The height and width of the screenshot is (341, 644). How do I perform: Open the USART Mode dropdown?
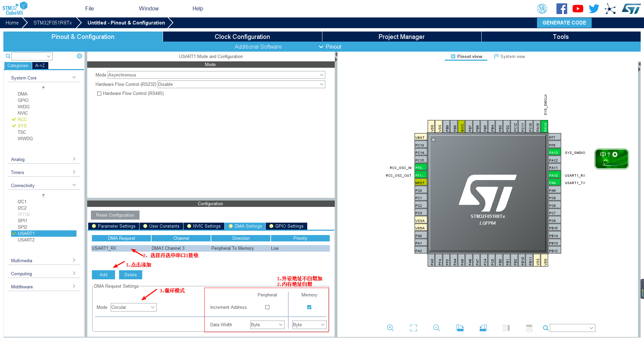(x=216, y=75)
